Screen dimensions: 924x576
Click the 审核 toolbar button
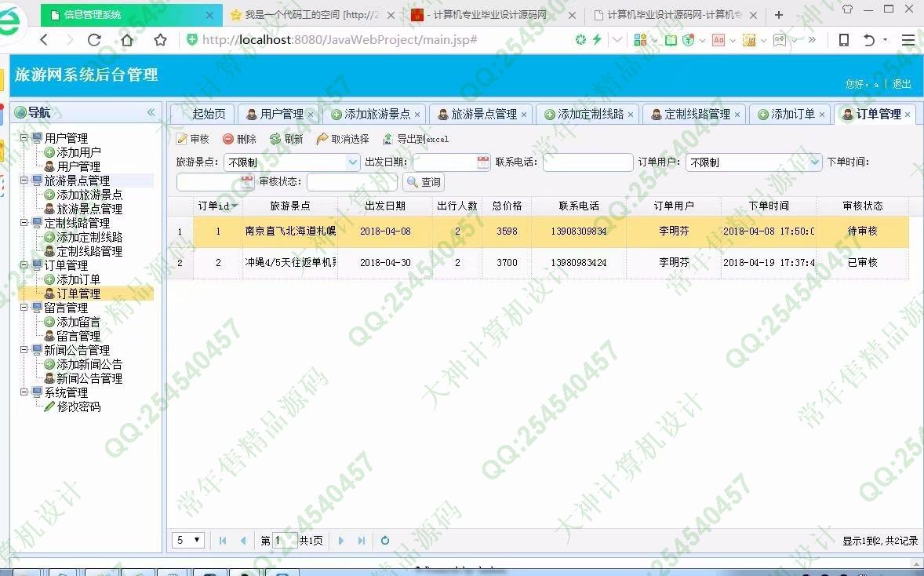pos(193,139)
